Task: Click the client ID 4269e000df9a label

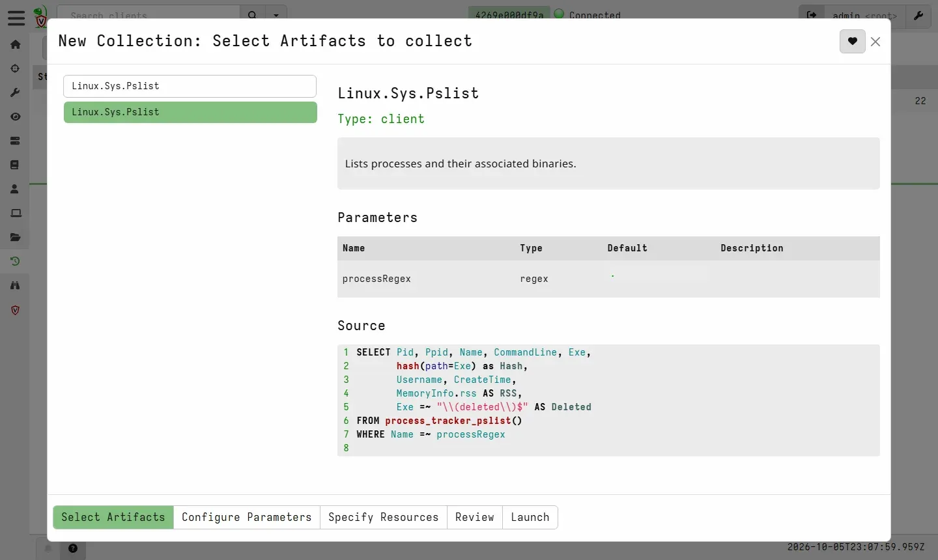Action: (509, 15)
